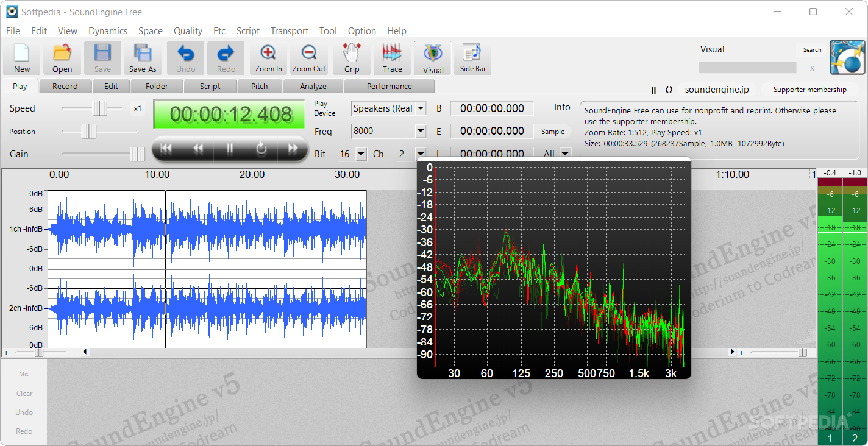Click the Zoom Out magnifier icon
The width and height of the screenshot is (868, 446).
[309, 58]
